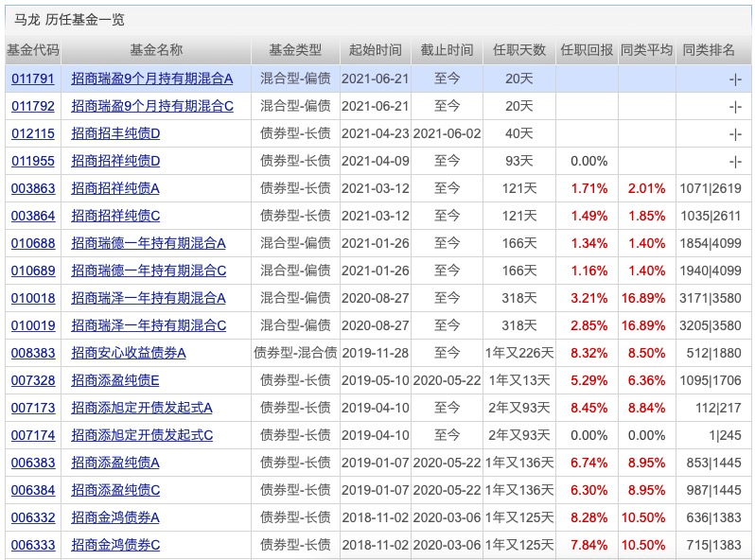Go to the 招商招祥纯债C fund link

[x=115, y=216]
